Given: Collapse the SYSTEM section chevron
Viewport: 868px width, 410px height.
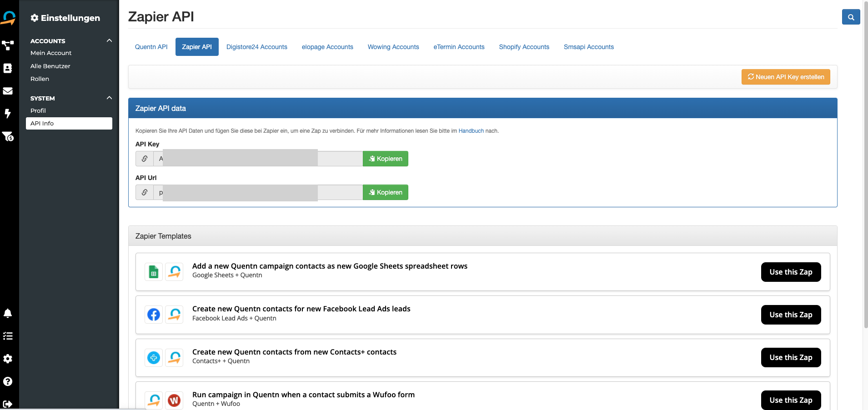Looking at the screenshot, I should (x=109, y=98).
